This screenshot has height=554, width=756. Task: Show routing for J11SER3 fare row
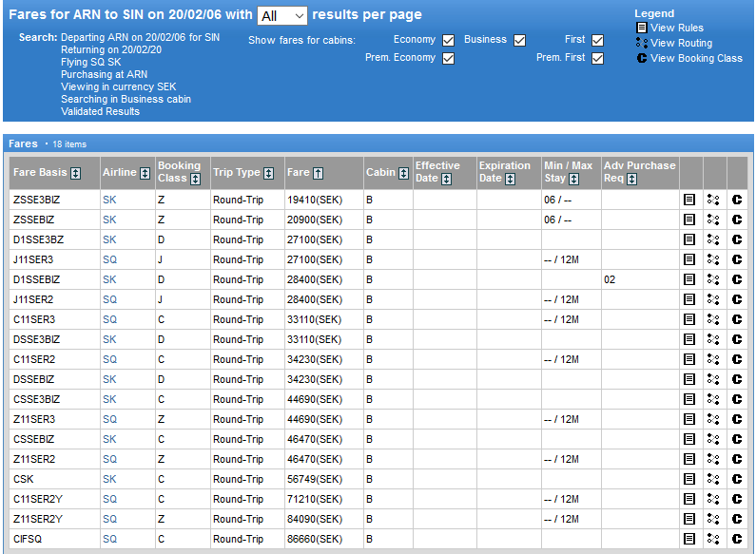pos(713,259)
